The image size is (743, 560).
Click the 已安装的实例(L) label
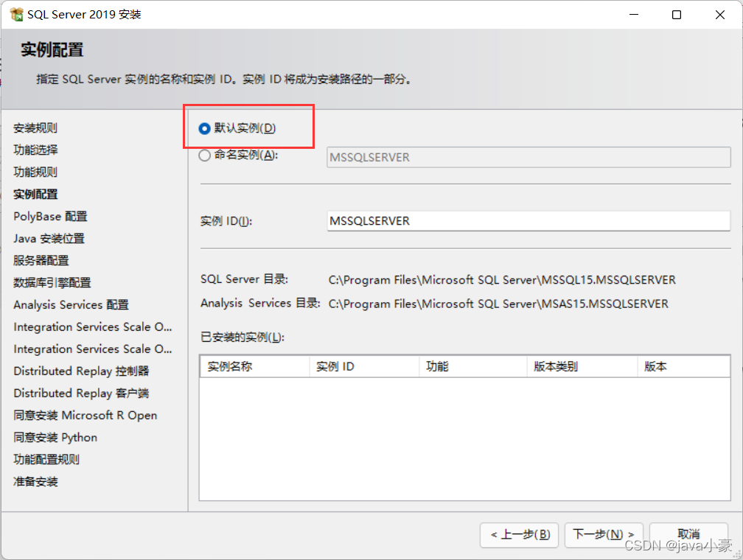(242, 337)
